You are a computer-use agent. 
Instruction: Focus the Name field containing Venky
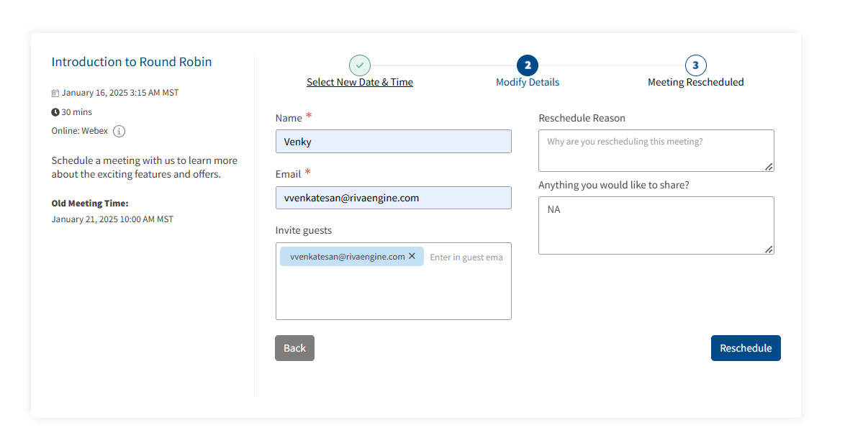[x=393, y=142]
